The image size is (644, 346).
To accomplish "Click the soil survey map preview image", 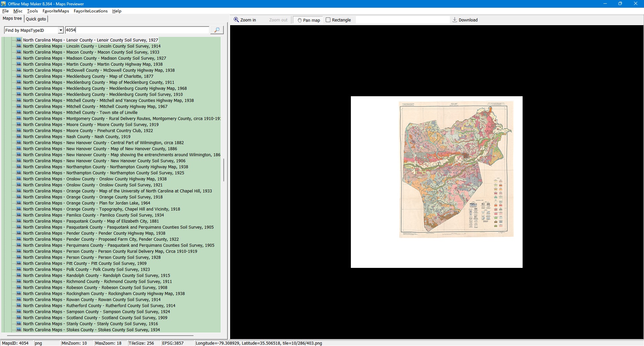I will [456, 169].
